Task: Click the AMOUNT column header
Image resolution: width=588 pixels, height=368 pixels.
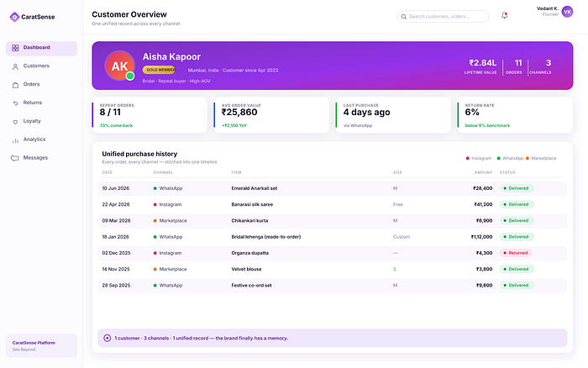Action: pyautogui.click(x=483, y=172)
